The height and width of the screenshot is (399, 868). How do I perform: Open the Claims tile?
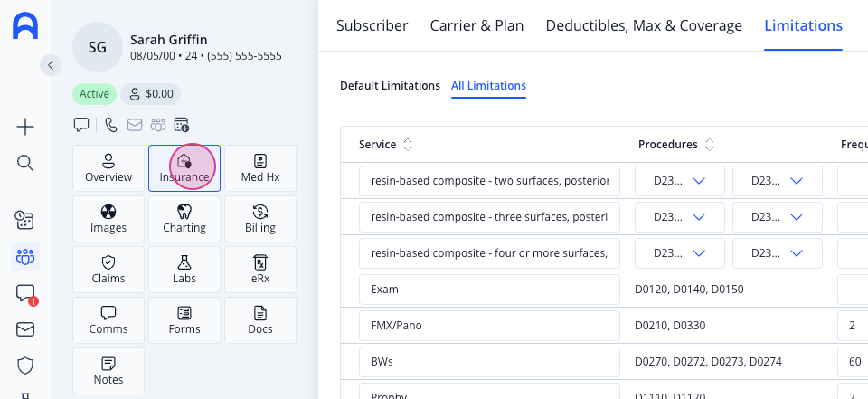108,270
